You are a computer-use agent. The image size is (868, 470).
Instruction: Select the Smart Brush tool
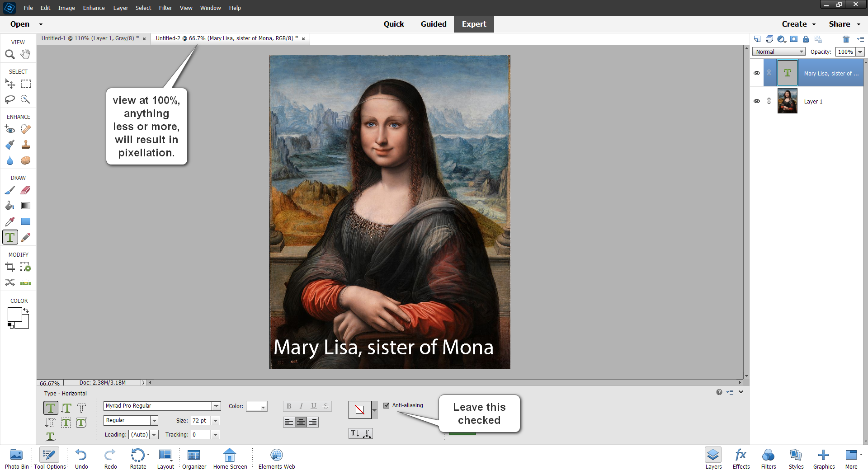tap(10, 145)
